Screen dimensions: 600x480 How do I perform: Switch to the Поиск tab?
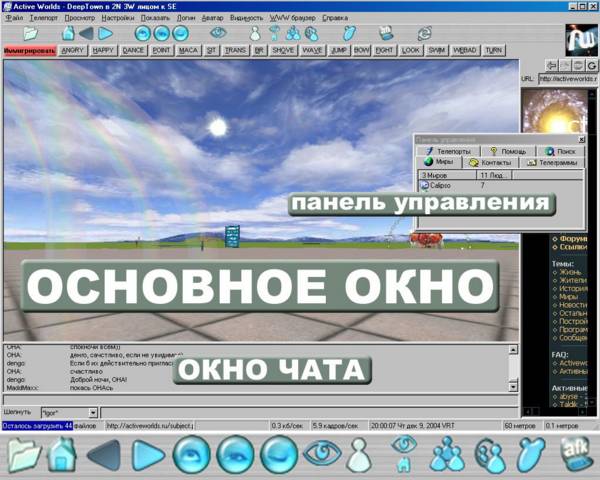pyautogui.click(x=561, y=152)
